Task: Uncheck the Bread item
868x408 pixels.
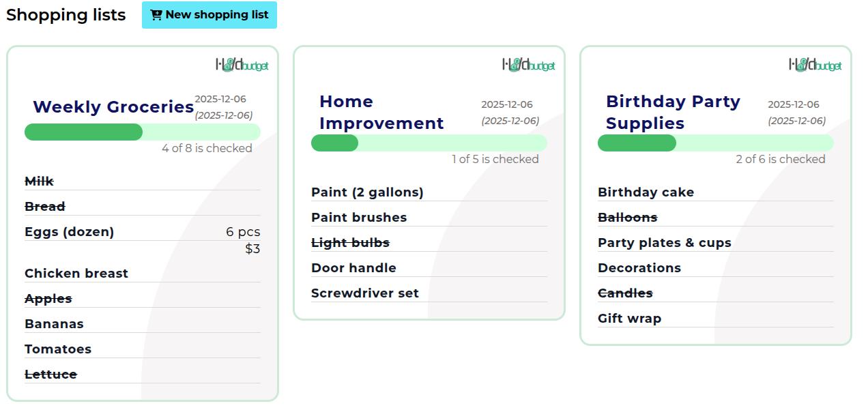Action: pos(44,206)
